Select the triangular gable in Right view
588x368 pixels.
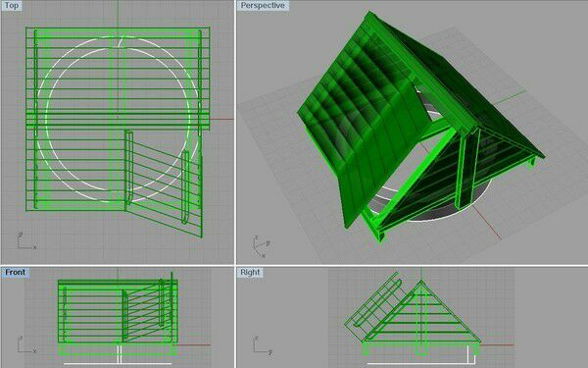point(421,312)
